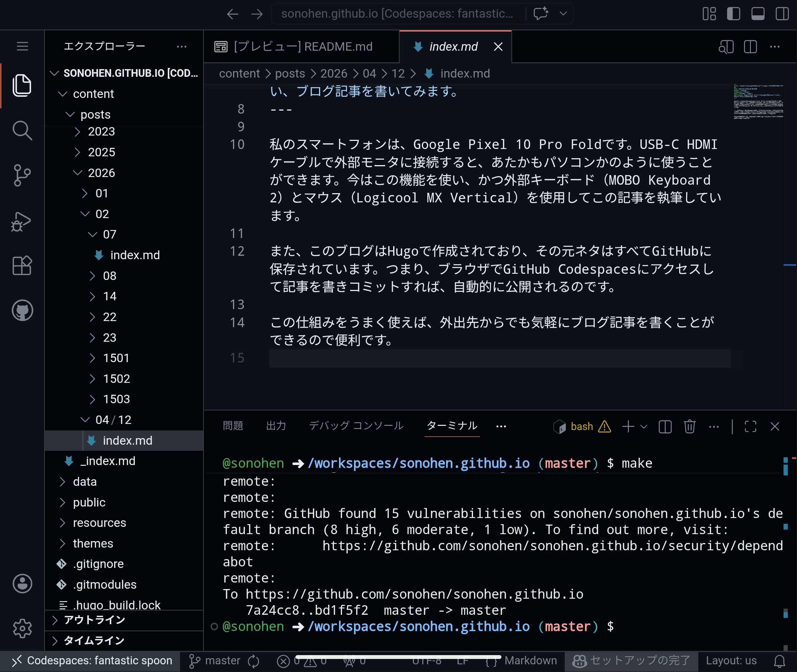This screenshot has height=672, width=797.
Task: Expand the アウトライン section
Action: click(x=94, y=620)
